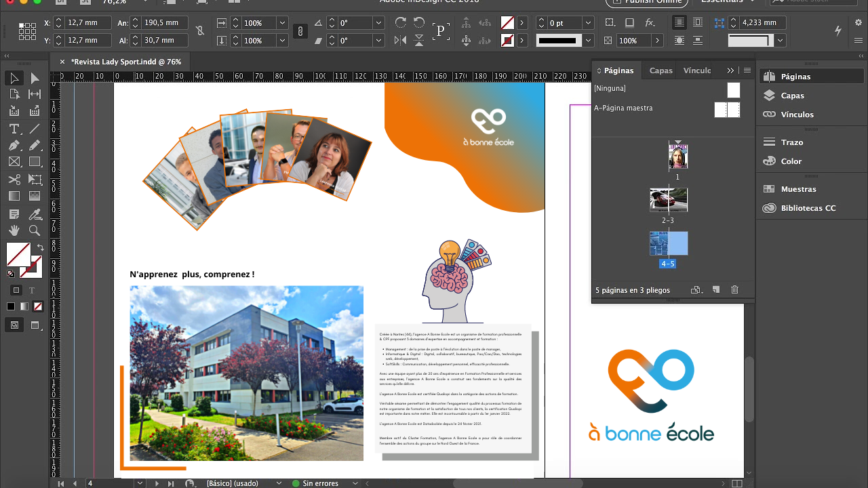Viewport: 868px width, 488px height.
Task: Select the Content Collector tool
Action: (14, 110)
